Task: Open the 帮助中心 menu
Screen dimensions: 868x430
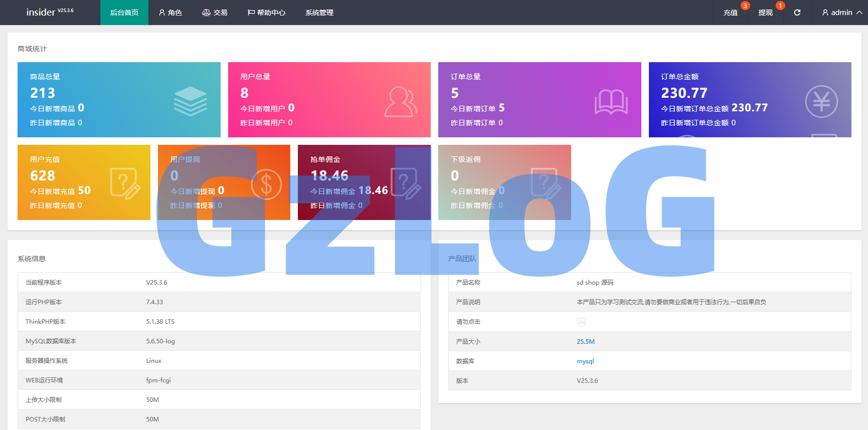Action: coord(266,13)
